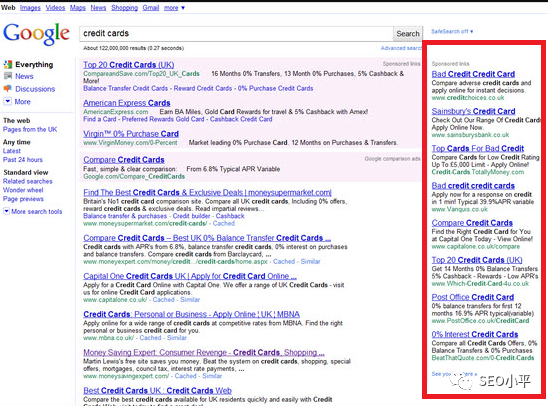This screenshot has width=548, height=406.
Task: Open the American Express Cards result
Action: click(127, 103)
